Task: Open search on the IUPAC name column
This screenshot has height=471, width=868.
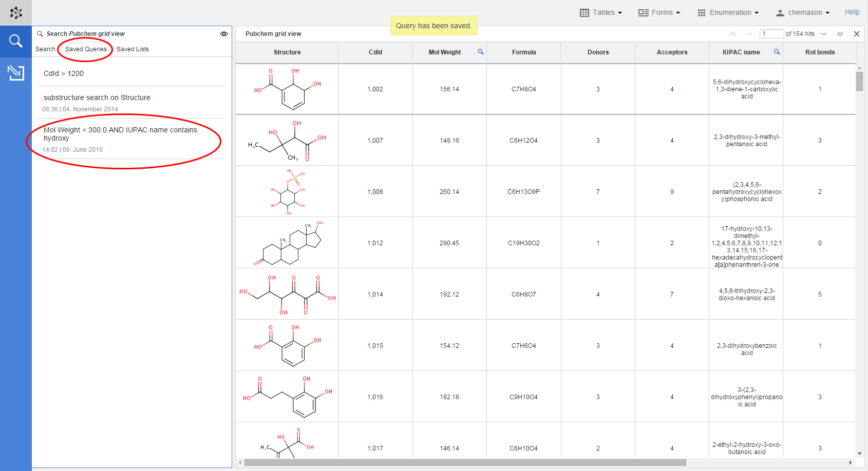Action: (777, 52)
